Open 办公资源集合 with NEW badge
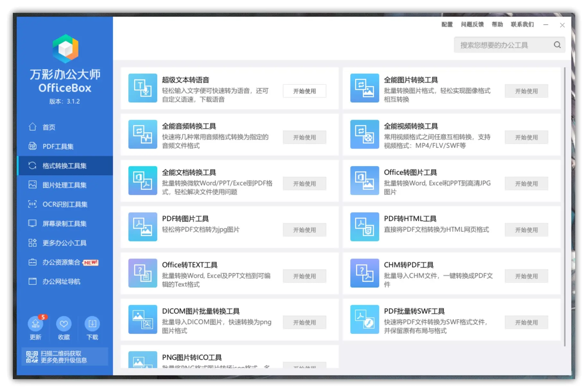Screen dimensions: 588x392 (x=65, y=262)
